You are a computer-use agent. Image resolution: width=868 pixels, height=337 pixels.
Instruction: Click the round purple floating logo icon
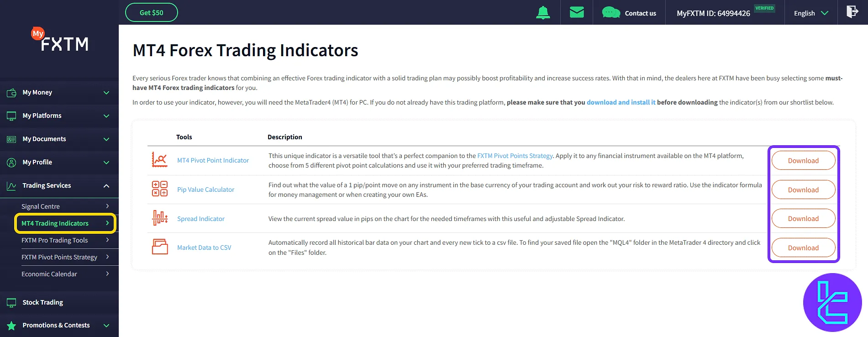pyautogui.click(x=832, y=302)
